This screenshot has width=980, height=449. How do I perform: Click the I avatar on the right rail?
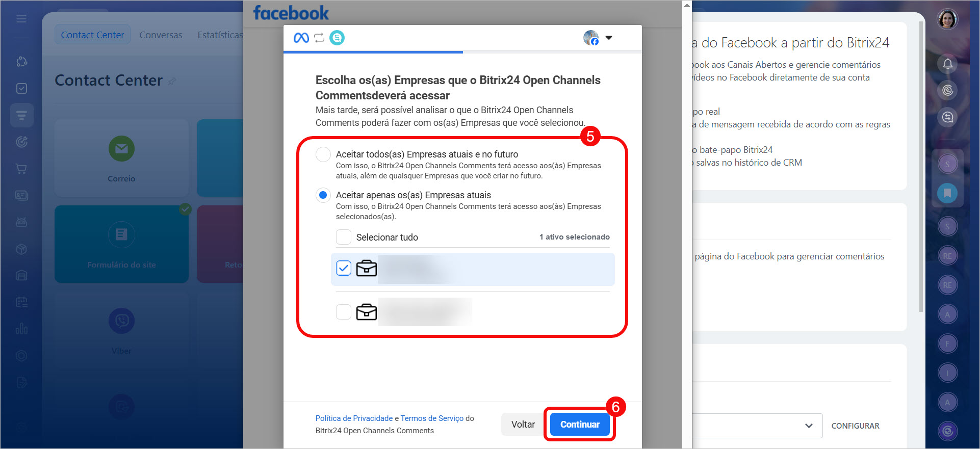click(947, 373)
